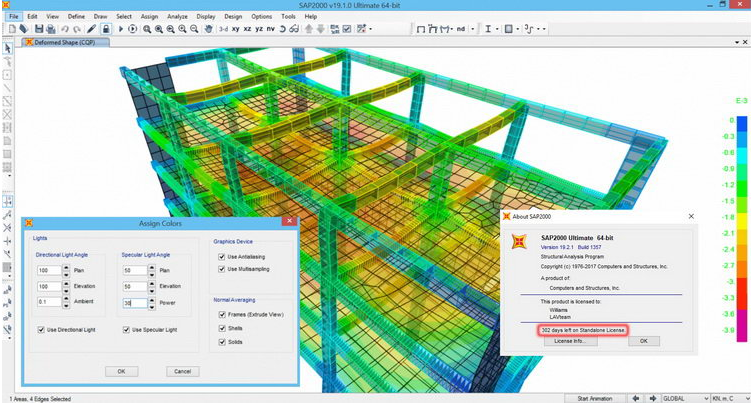Click the Pan hand tool
Image resolution: width=751 pixels, height=409 pixels.
coord(208,29)
